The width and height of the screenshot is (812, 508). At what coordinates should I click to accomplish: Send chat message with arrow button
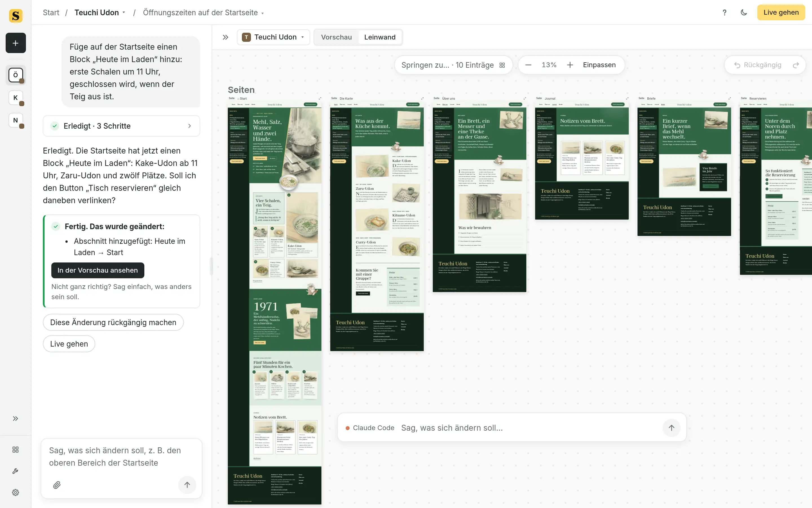click(187, 485)
